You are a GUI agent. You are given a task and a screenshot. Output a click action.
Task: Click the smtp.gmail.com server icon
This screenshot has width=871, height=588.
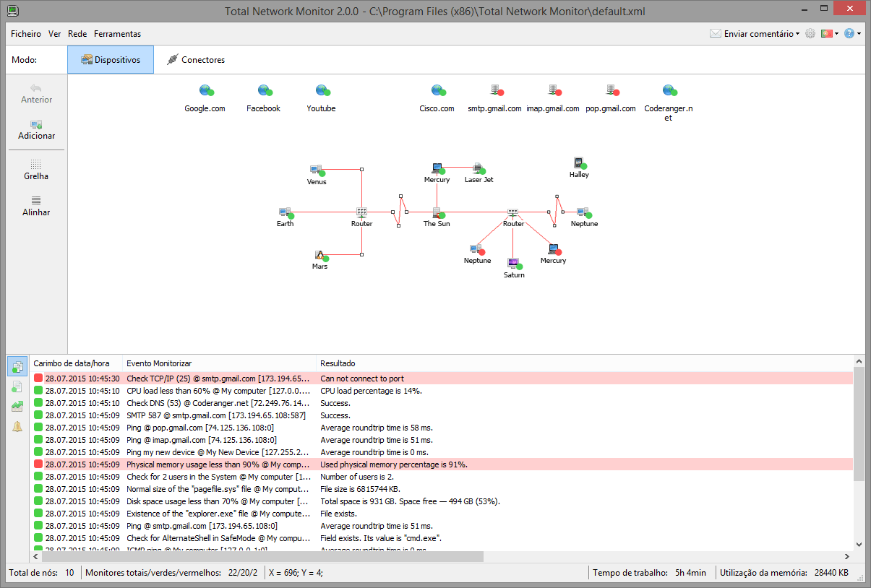coord(496,90)
